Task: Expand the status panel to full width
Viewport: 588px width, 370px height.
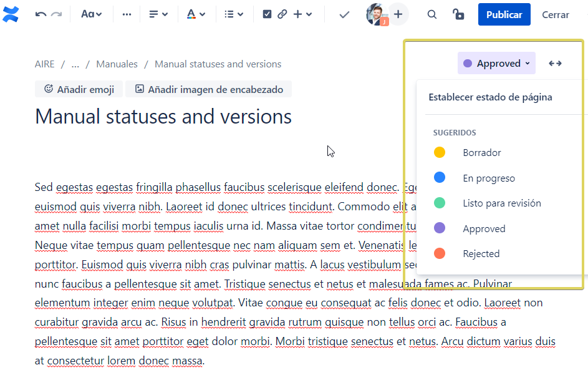Action: pyautogui.click(x=554, y=62)
